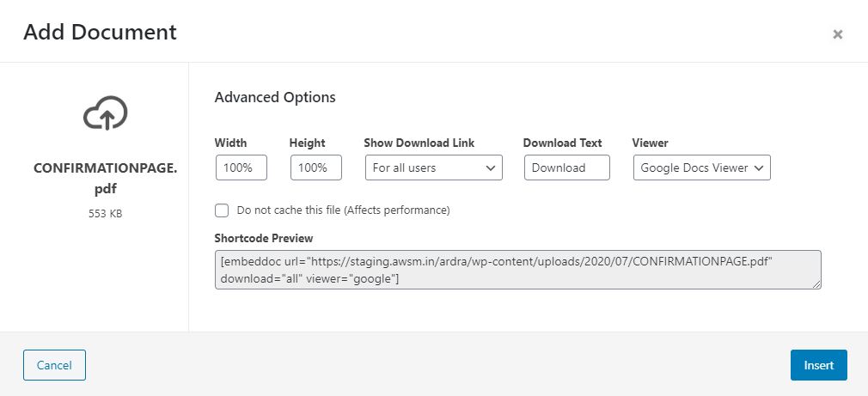Cancel adding the document
The width and height of the screenshot is (868, 396).
[54, 365]
